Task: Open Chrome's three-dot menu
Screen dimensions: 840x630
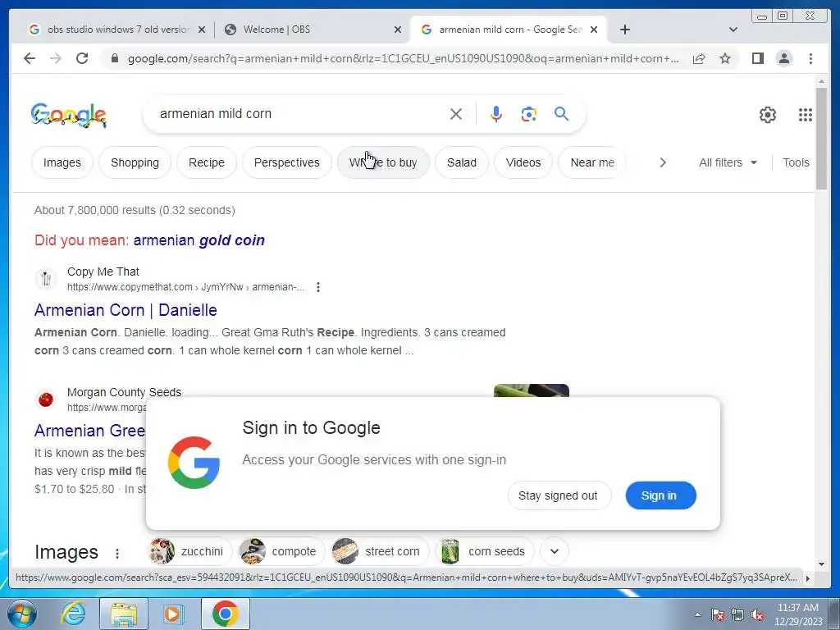Action: click(x=810, y=58)
